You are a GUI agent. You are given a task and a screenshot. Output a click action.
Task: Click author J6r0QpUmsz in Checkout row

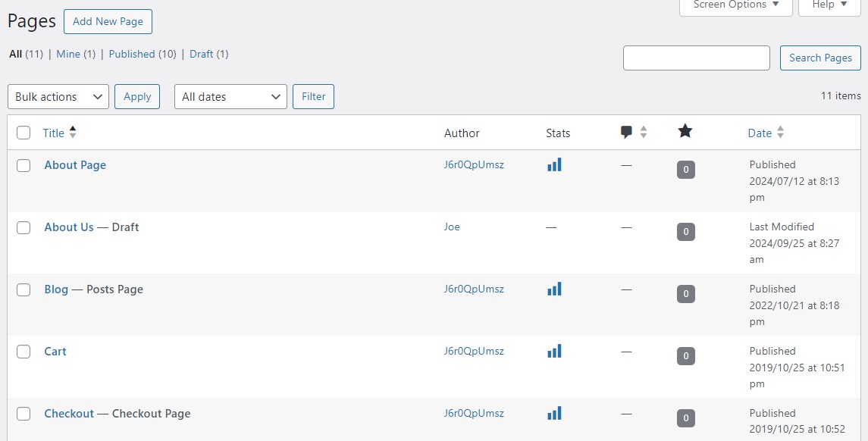474,412
